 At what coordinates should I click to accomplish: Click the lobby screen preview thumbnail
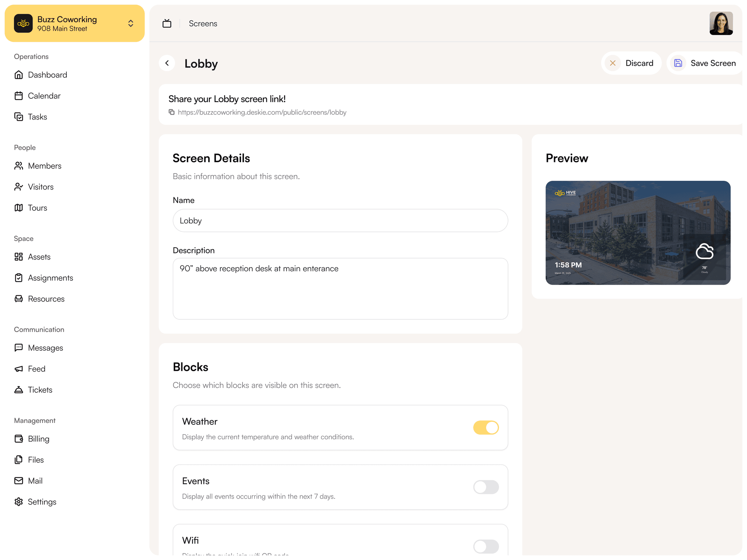click(x=638, y=233)
